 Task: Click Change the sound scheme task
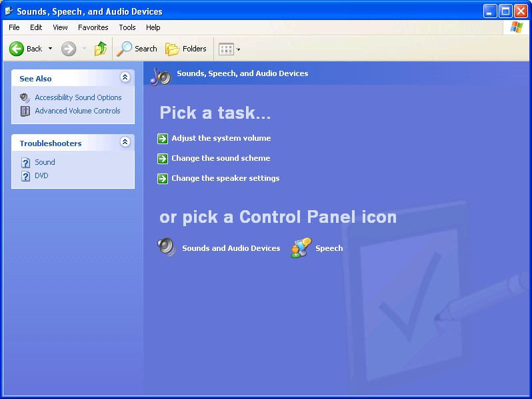(221, 158)
